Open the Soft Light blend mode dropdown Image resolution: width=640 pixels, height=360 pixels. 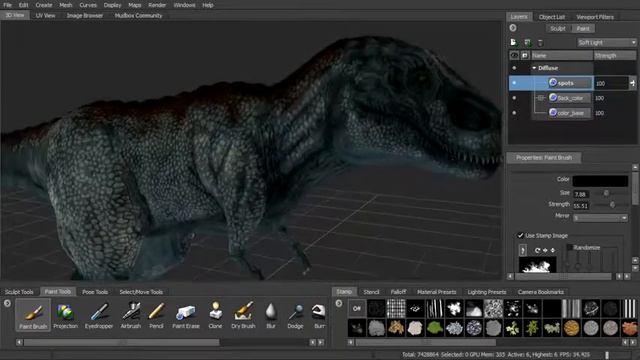(607, 42)
